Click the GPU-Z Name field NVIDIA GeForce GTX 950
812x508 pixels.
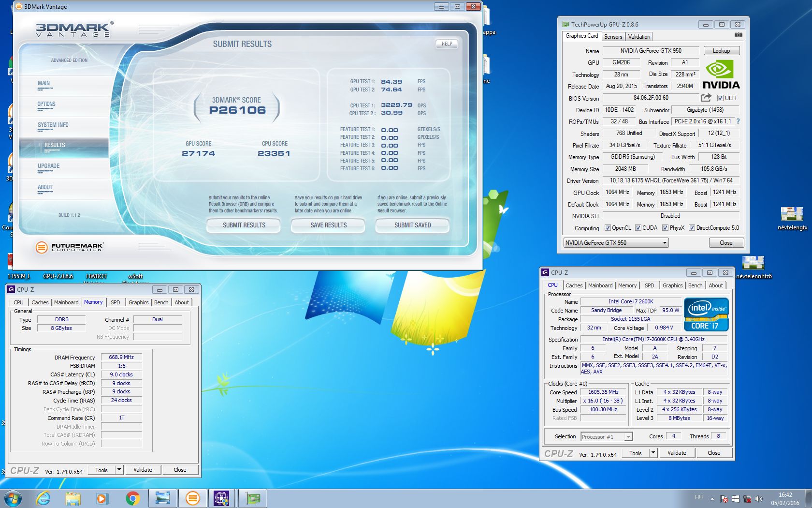[x=651, y=51]
